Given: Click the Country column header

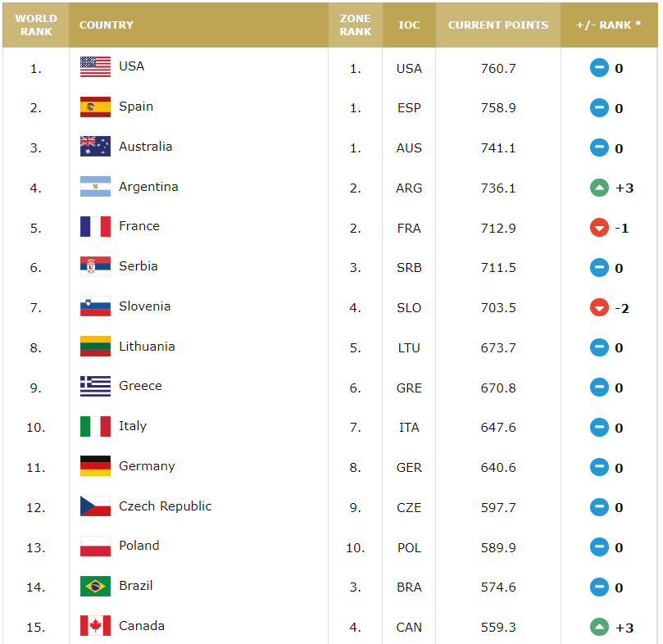Looking at the screenshot, I should (107, 25).
